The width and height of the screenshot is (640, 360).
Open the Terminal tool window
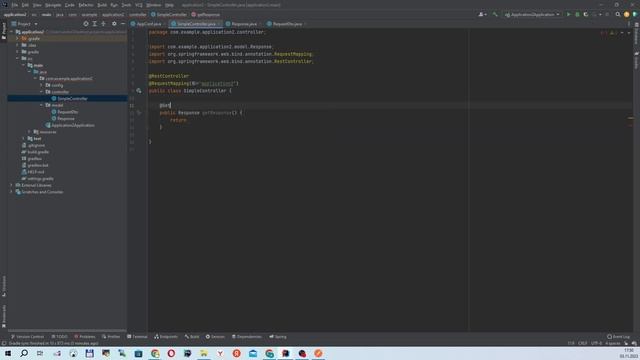137,337
